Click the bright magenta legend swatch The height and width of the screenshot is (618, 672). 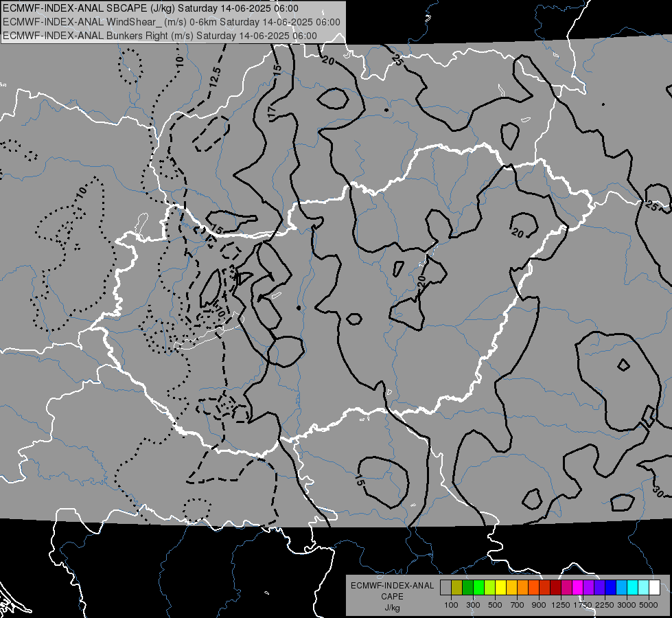point(578,588)
